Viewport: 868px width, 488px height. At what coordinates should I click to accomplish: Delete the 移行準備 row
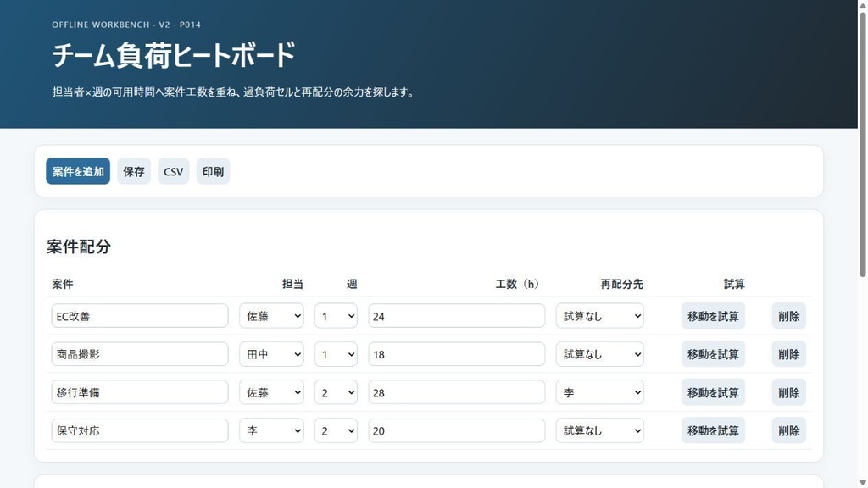789,392
